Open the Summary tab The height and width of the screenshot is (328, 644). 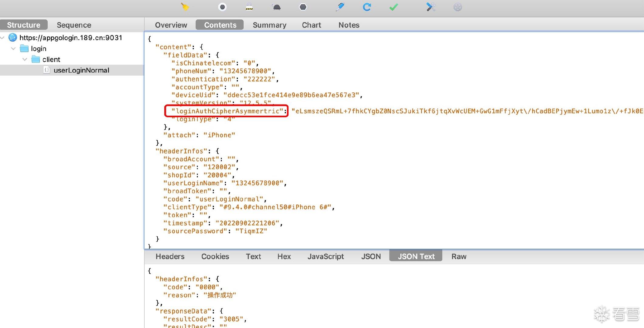[x=269, y=25]
